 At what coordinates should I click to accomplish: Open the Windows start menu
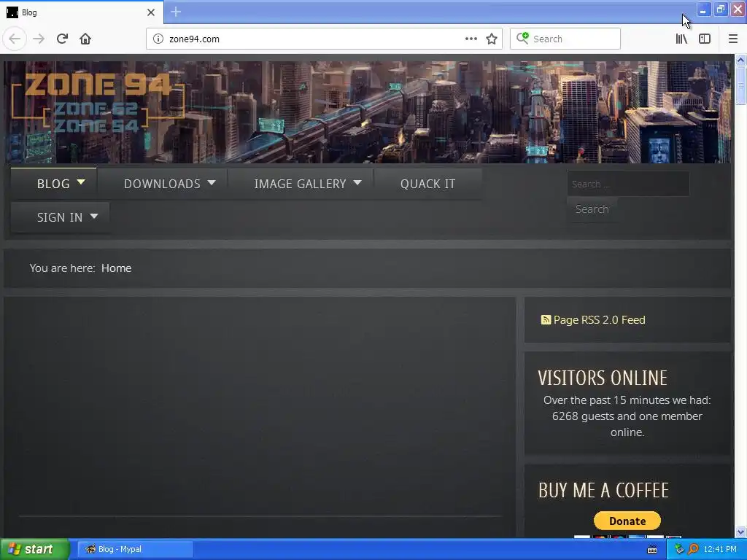pyautogui.click(x=34, y=549)
